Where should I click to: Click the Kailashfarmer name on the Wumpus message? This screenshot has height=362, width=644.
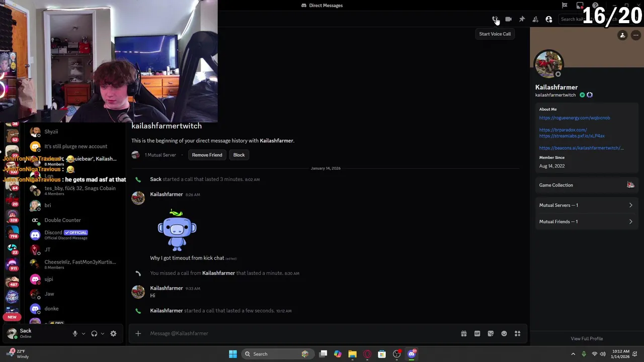click(x=166, y=195)
